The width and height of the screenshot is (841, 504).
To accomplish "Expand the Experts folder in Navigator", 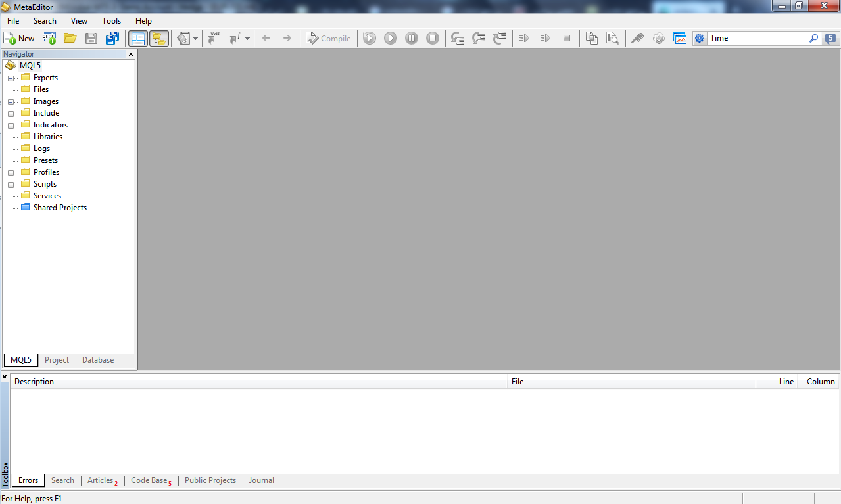I will (x=11, y=78).
